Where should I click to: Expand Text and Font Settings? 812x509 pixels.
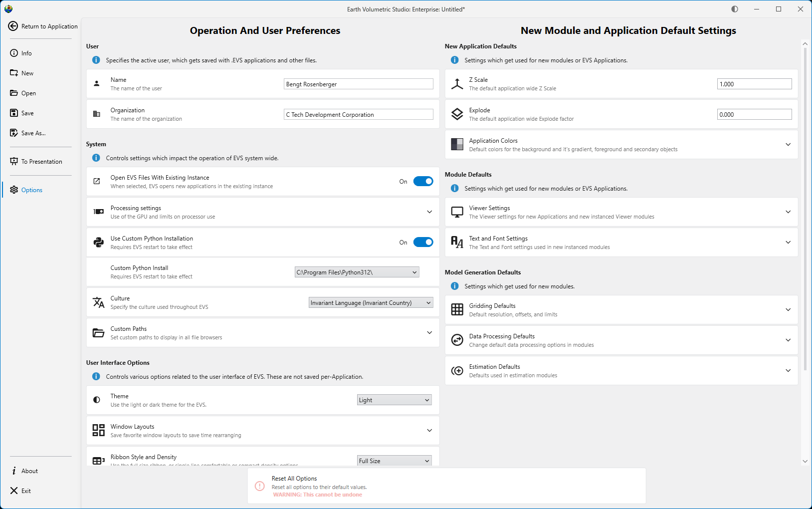coord(788,242)
